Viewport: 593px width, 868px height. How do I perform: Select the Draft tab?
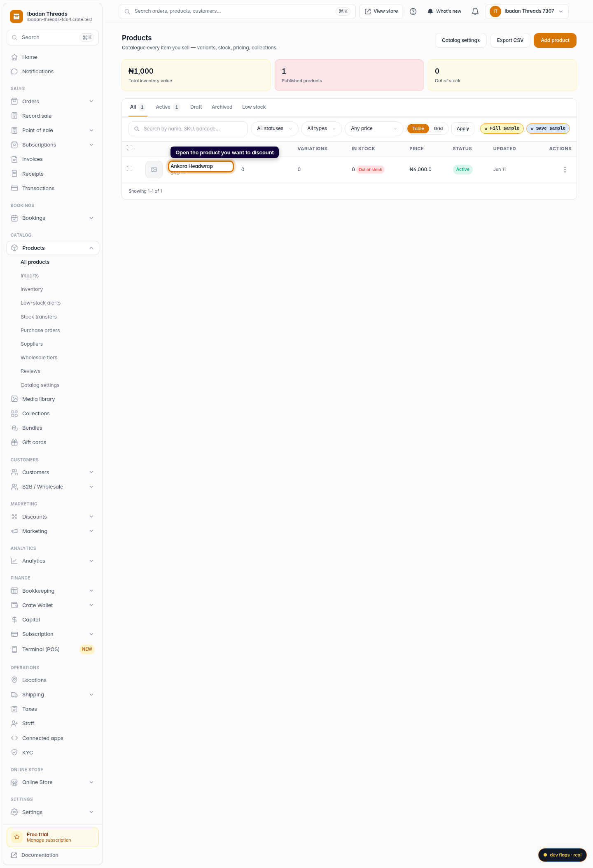[196, 107]
